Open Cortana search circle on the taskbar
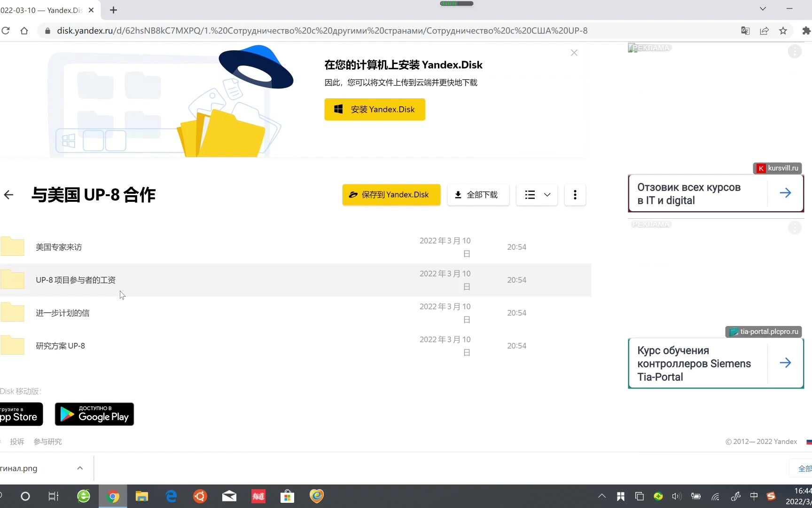 point(25,496)
